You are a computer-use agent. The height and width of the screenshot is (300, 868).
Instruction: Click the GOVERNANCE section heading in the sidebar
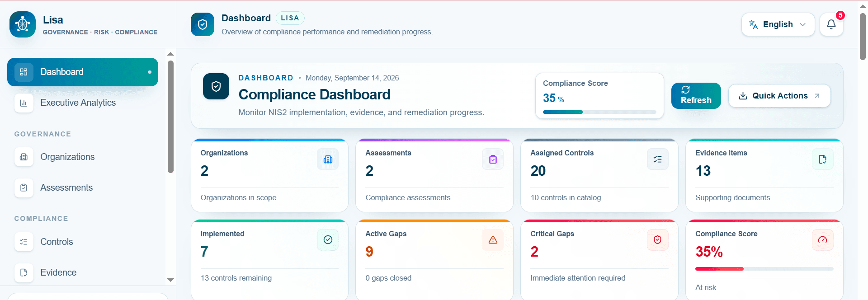coord(42,134)
